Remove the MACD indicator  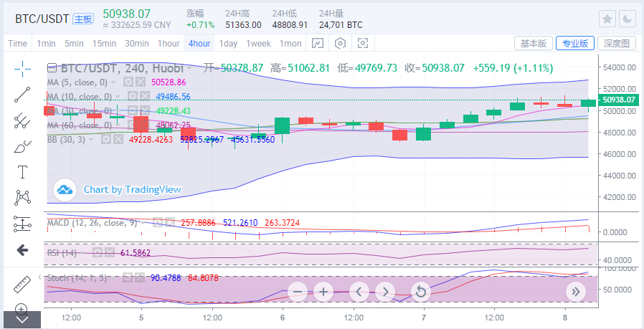[169, 223]
